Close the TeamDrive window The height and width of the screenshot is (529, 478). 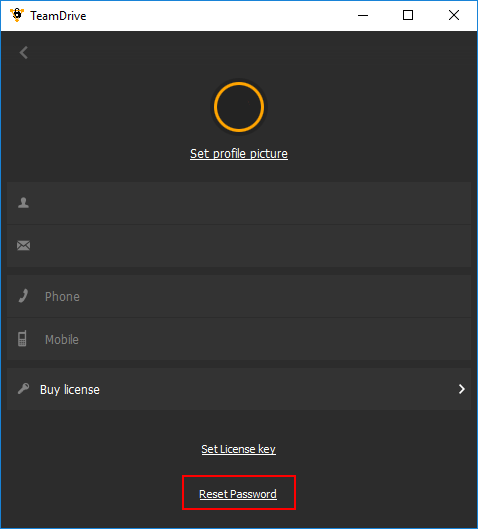454,15
